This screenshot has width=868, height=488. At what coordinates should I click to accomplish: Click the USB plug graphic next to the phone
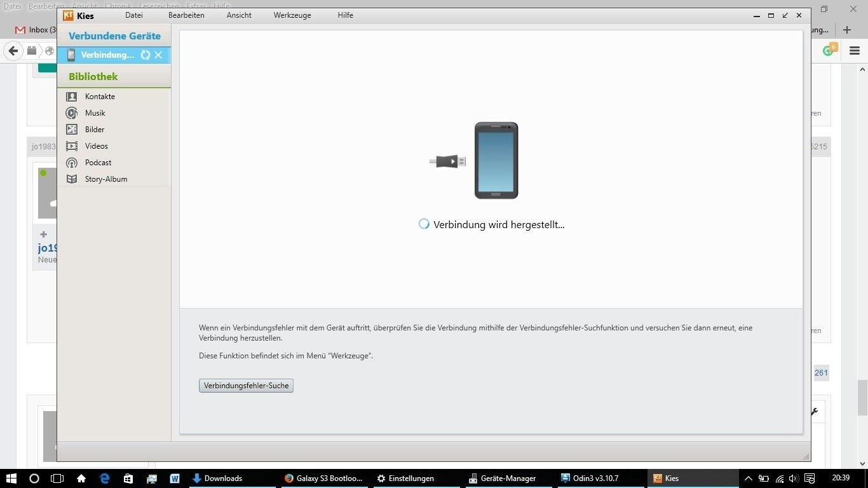[x=448, y=161]
